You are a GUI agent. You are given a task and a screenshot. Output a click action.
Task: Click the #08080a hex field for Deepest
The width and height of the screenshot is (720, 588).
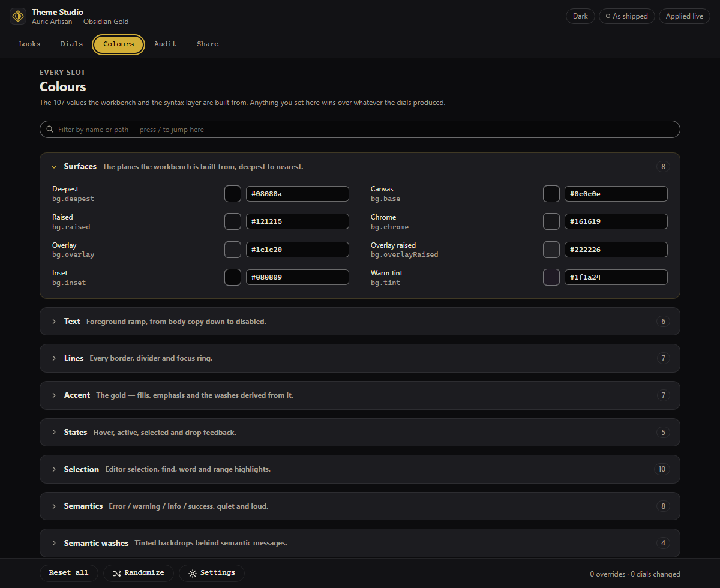pyautogui.click(x=298, y=194)
